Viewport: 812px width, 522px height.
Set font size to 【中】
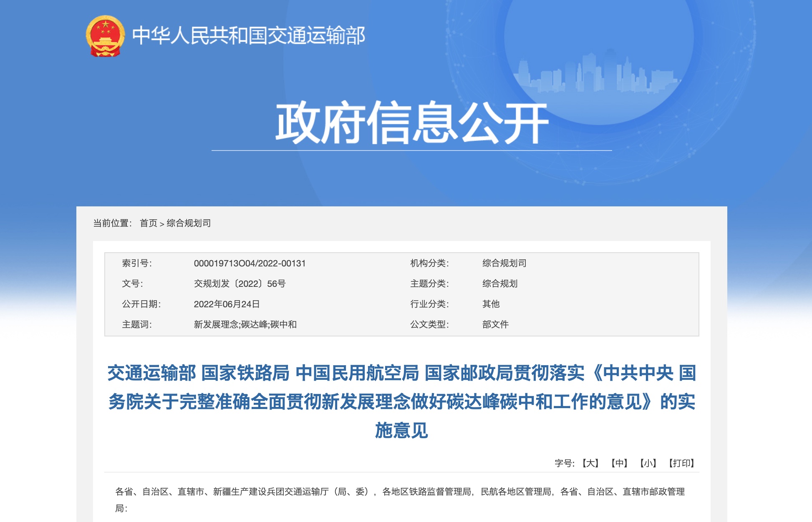click(x=619, y=463)
